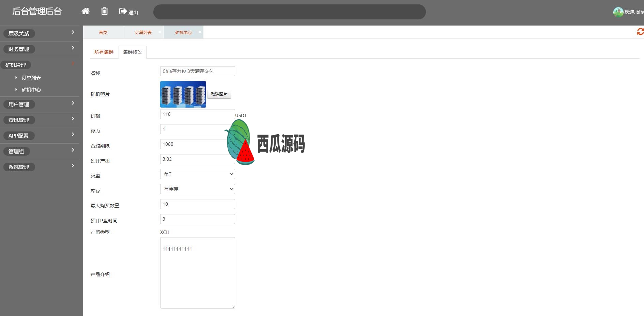Expand the 管理组 menu
This screenshot has height=316, width=644.
40,151
